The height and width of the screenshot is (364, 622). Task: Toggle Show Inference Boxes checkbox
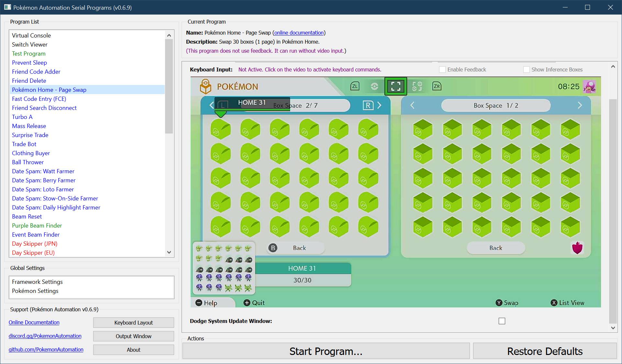click(x=526, y=70)
